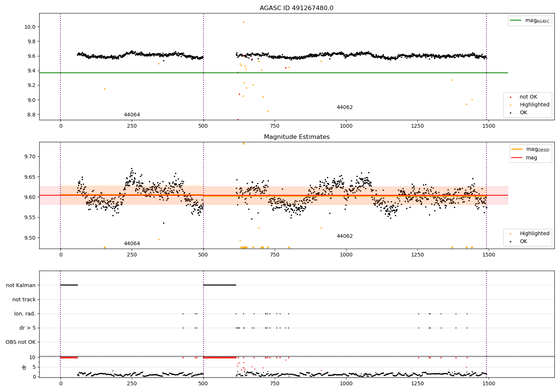Screen dimensions: 560x392
Task: Click the 'dr > 5' axis label
Action: point(28,328)
